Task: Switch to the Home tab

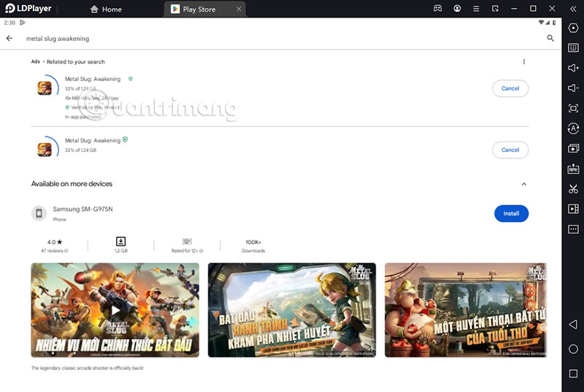Action: (x=106, y=9)
